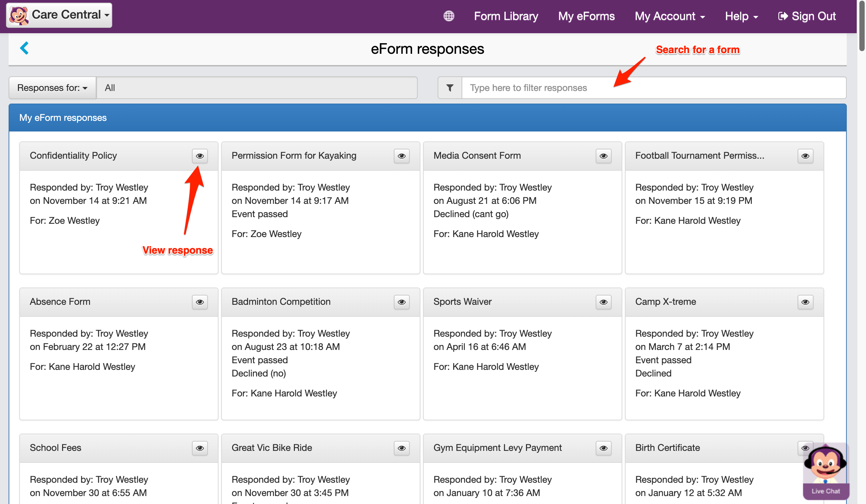
Task: Go back using the blue chevron arrow
Action: pos(24,48)
